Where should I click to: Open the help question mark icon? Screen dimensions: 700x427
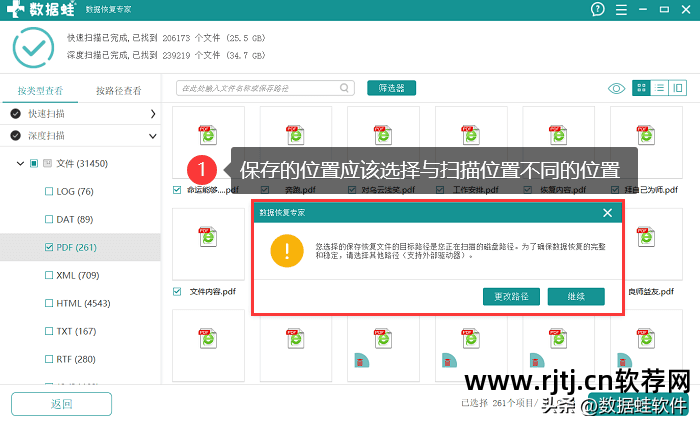tap(597, 9)
